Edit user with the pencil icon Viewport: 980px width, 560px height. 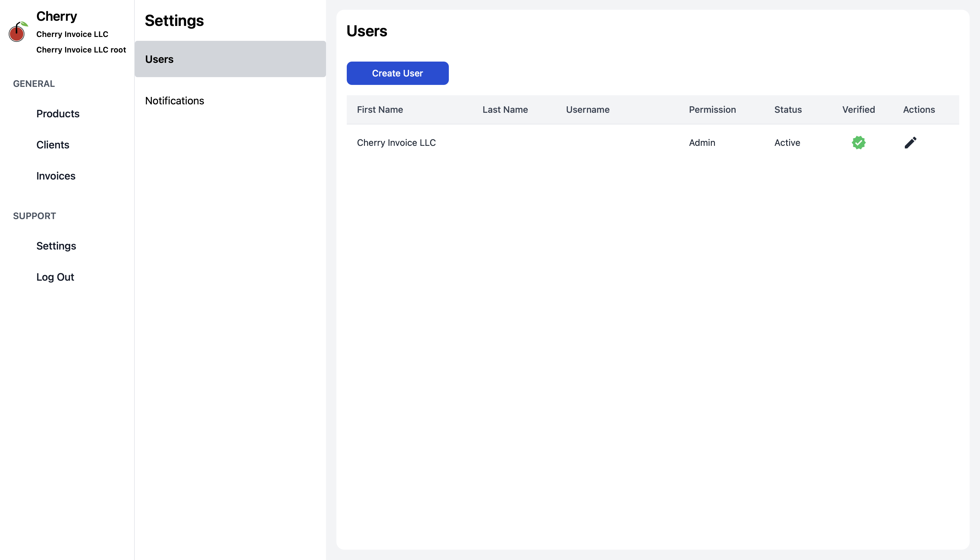(x=910, y=143)
